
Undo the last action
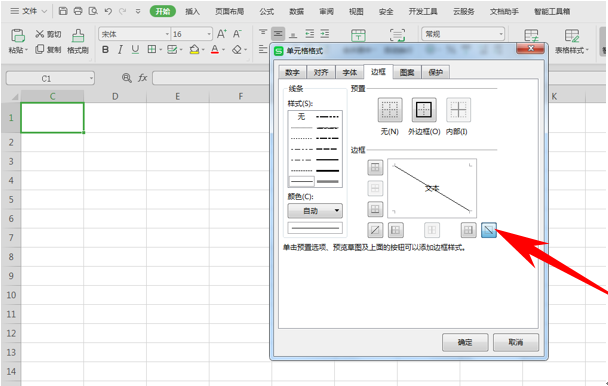[x=108, y=11]
